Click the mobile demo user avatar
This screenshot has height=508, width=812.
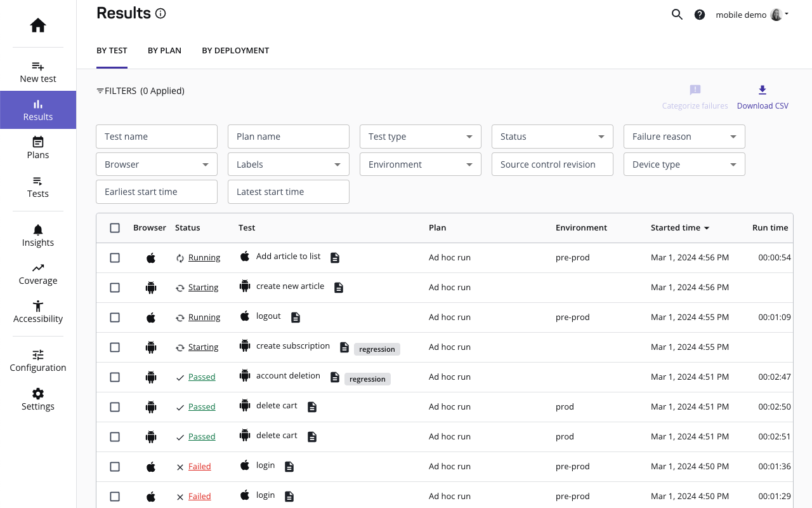(x=776, y=15)
